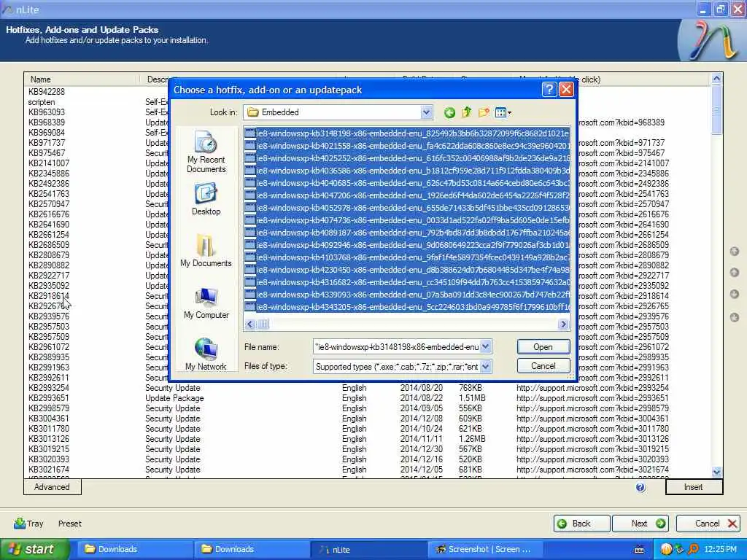747x560 pixels.
Task: Select file ie8-windowsxp-kb4230450
Action: [x=407, y=270]
